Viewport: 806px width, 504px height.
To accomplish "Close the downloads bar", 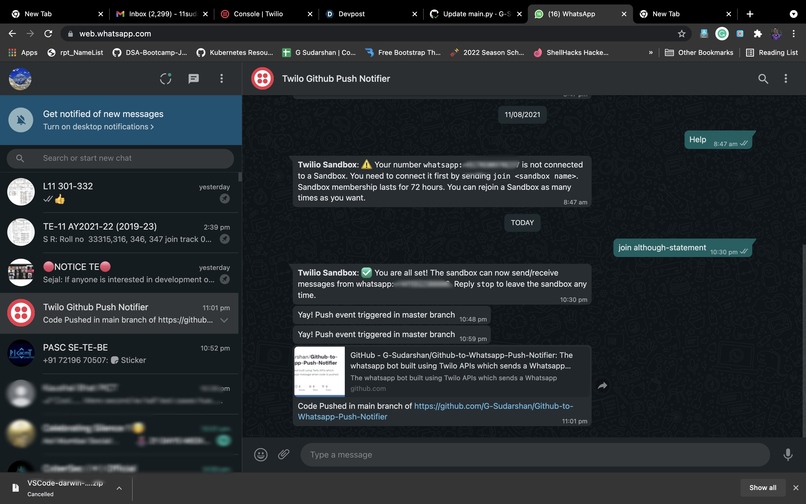I will pos(796,488).
